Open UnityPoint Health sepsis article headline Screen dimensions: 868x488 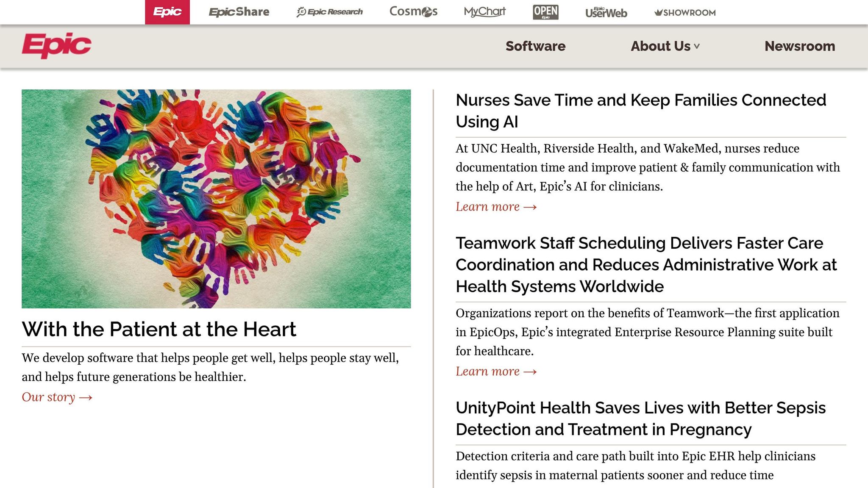[641, 419]
